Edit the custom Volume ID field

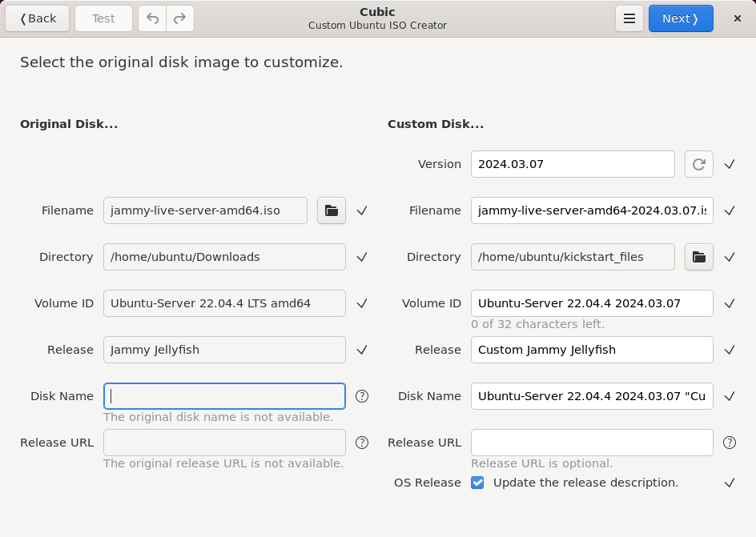(x=591, y=303)
